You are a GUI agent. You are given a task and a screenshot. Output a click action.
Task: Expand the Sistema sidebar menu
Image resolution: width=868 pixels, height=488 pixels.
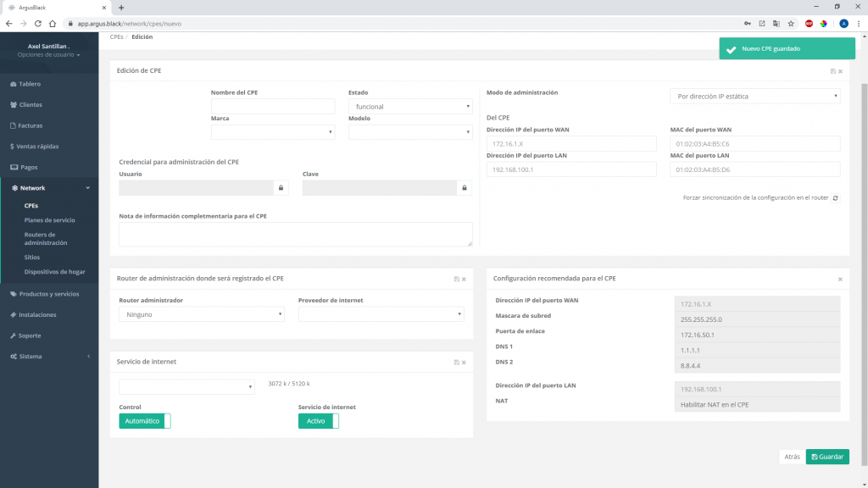coord(50,357)
